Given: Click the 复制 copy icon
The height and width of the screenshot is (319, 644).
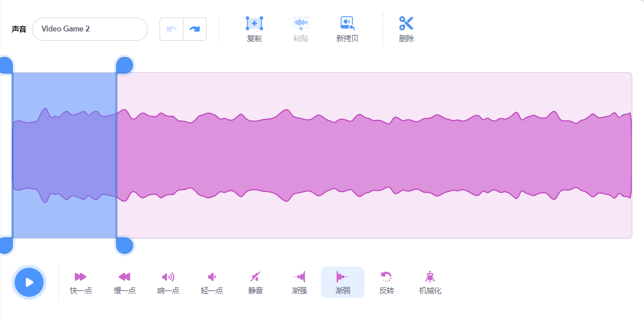Looking at the screenshot, I should [x=254, y=23].
